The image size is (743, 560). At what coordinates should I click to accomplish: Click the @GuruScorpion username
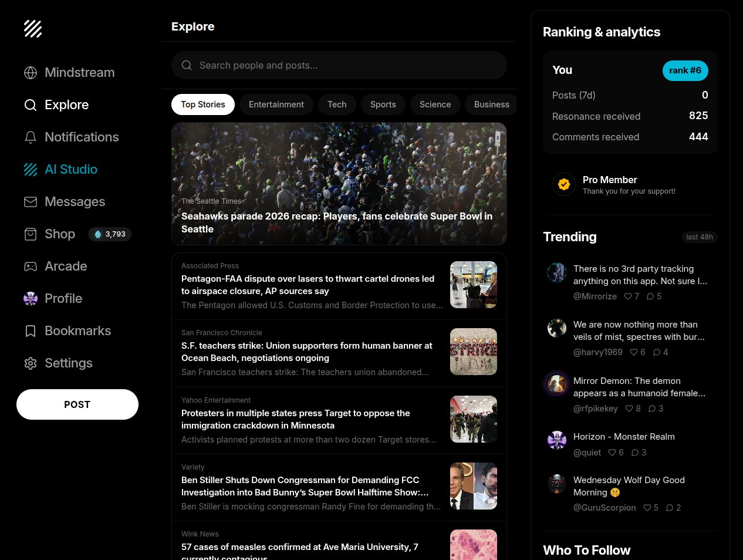(x=604, y=508)
